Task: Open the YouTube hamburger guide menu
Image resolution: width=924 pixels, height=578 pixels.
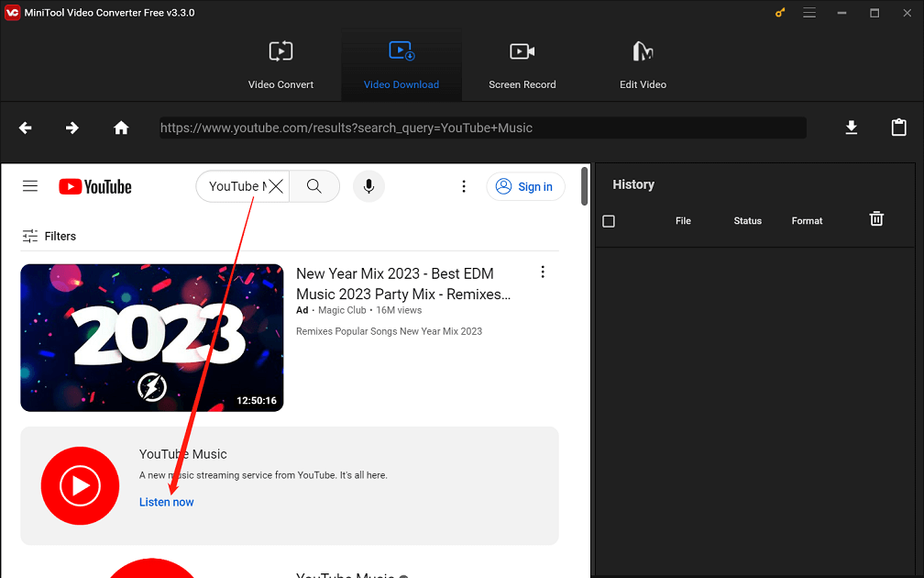Action: tap(30, 186)
